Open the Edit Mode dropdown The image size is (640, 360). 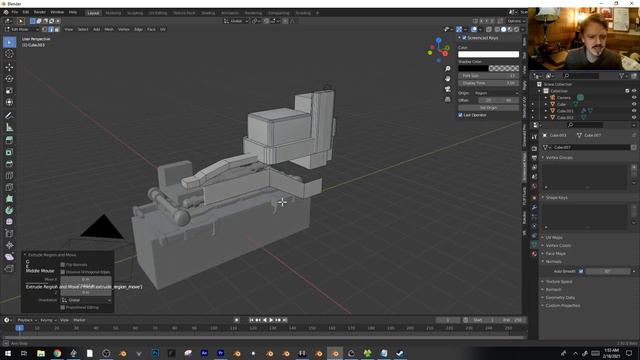[22, 29]
